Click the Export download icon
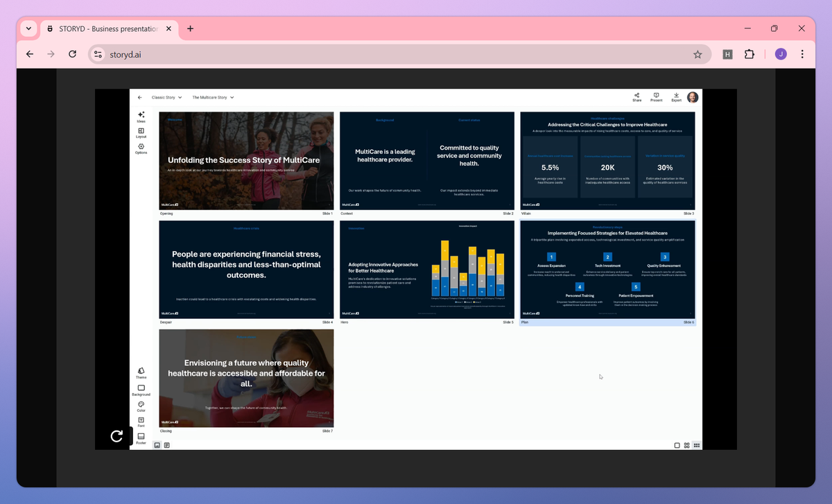 (676, 97)
